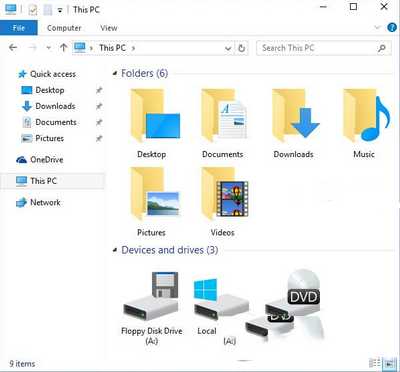Open the address bar history dropdown
Viewport: 400px width, 372px height.
(228, 49)
